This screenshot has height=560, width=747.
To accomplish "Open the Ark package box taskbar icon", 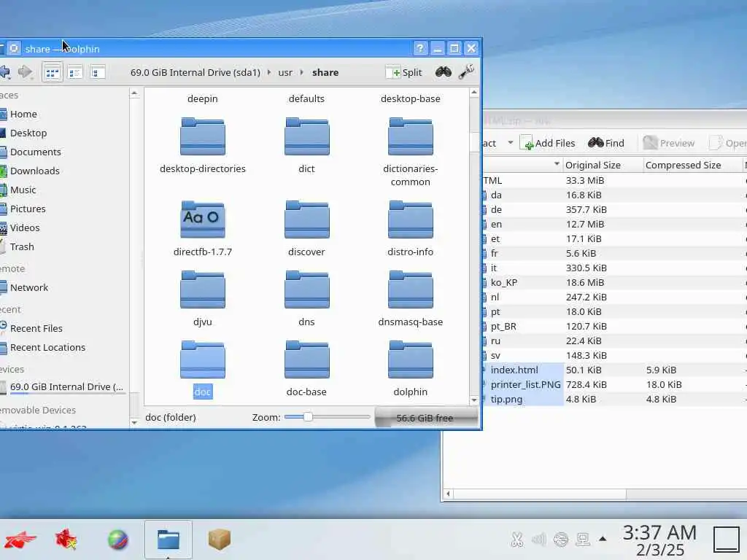I will (219, 539).
